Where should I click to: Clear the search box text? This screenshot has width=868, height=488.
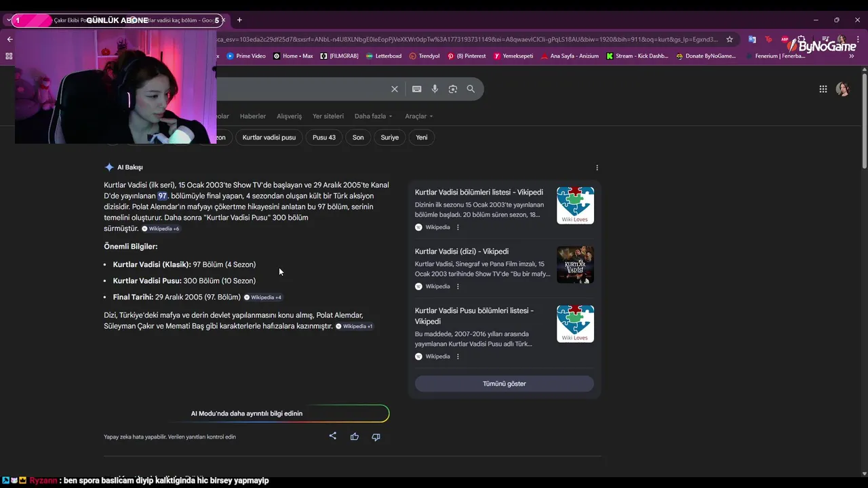395,89
